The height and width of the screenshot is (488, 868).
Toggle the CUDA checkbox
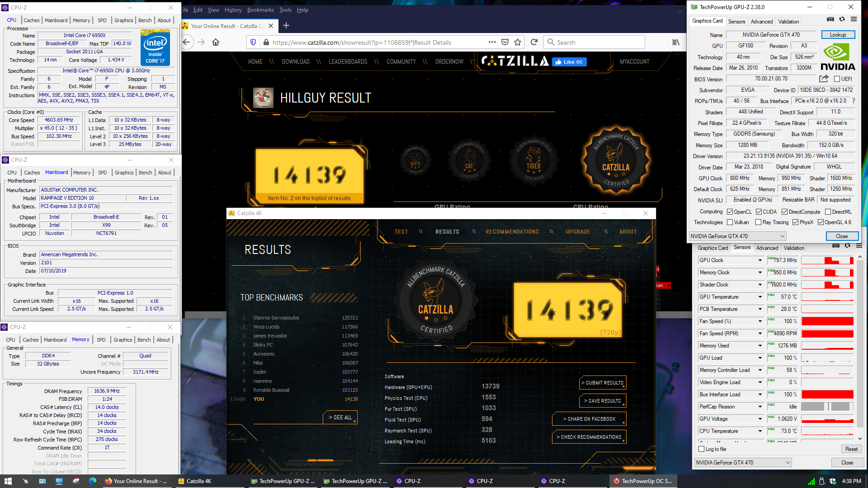(758, 211)
